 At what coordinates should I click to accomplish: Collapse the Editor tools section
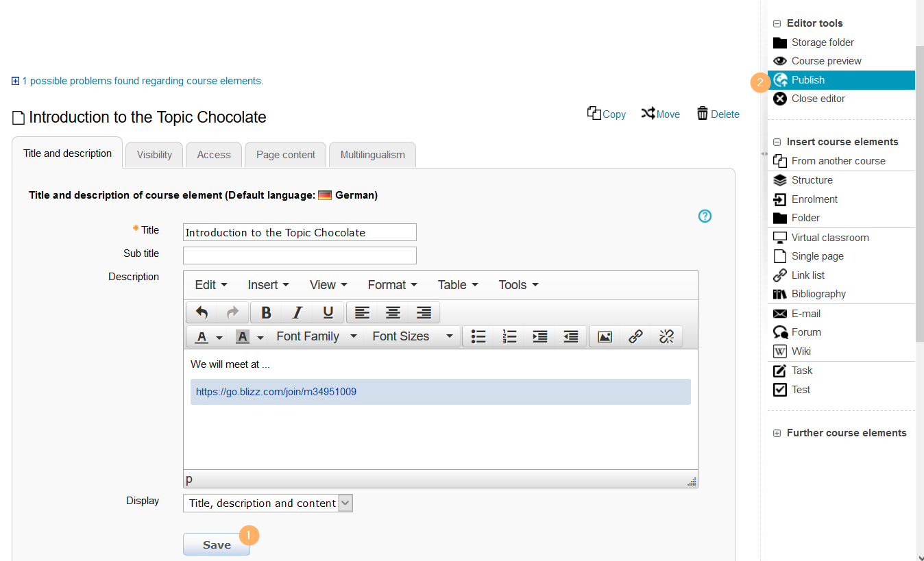777,23
